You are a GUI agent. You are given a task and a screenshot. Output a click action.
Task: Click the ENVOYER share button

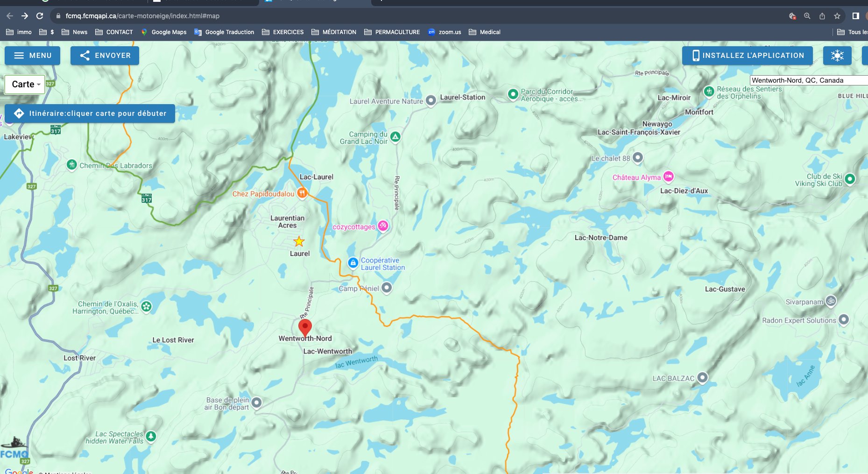tap(105, 56)
